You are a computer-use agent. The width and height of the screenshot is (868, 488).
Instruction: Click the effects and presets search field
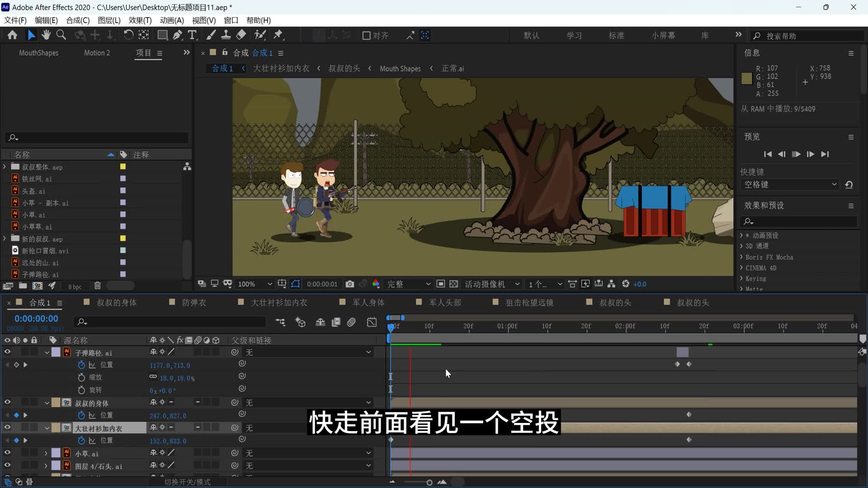pos(799,221)
